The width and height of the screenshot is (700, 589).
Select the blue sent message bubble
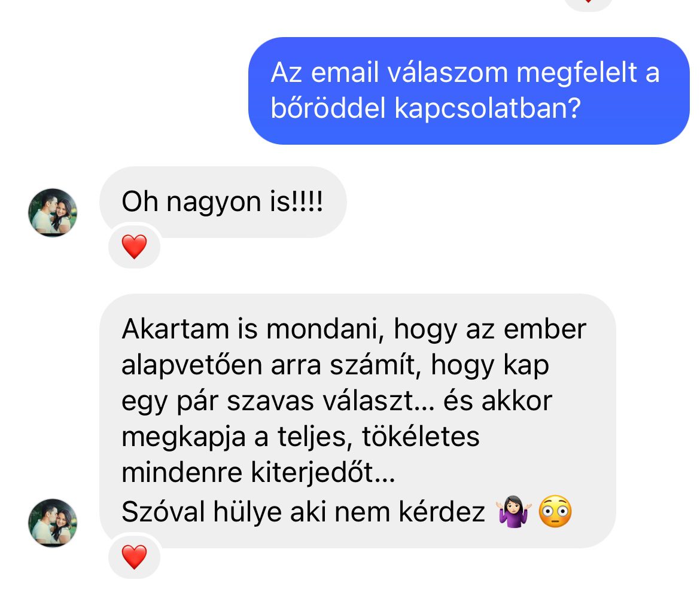pyautogui.click(x=468, y=90)
